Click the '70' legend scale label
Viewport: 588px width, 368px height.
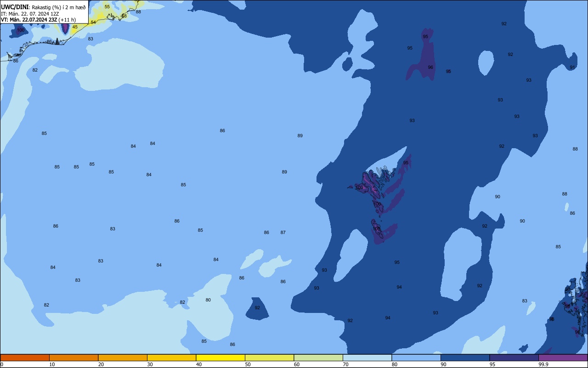(346, 364)
